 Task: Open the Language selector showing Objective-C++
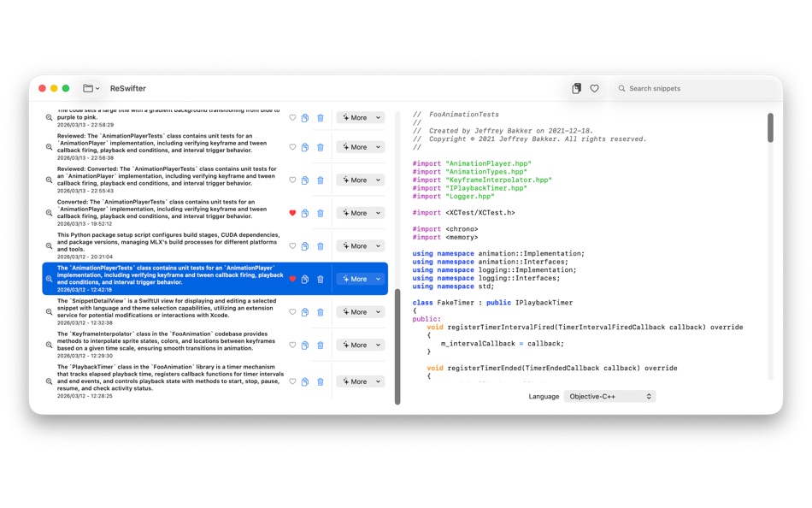609,396
